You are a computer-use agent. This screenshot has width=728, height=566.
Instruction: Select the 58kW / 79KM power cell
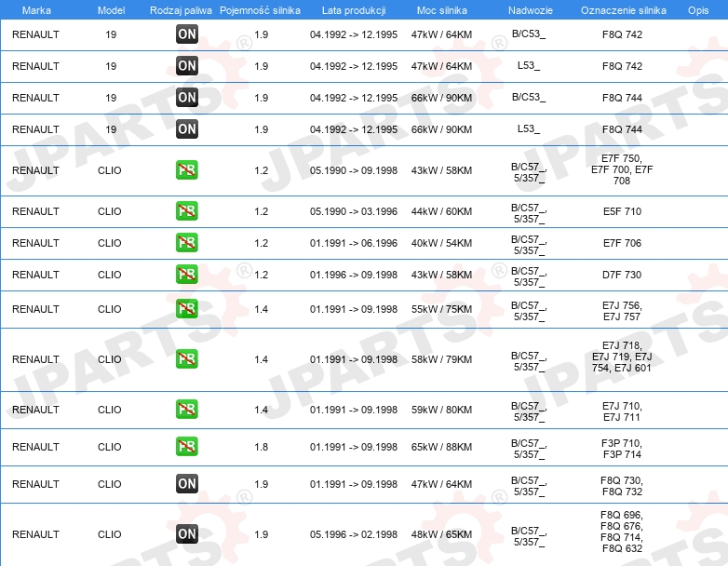[441, 359]
